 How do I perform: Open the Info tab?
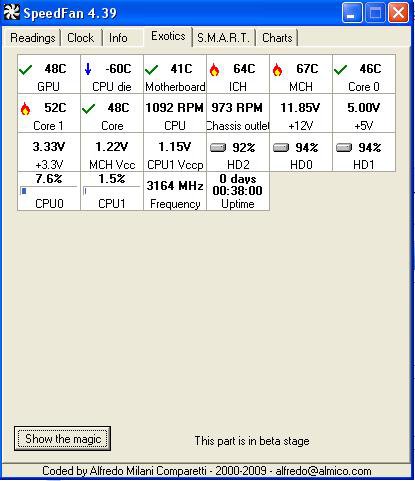click(118, 38)
